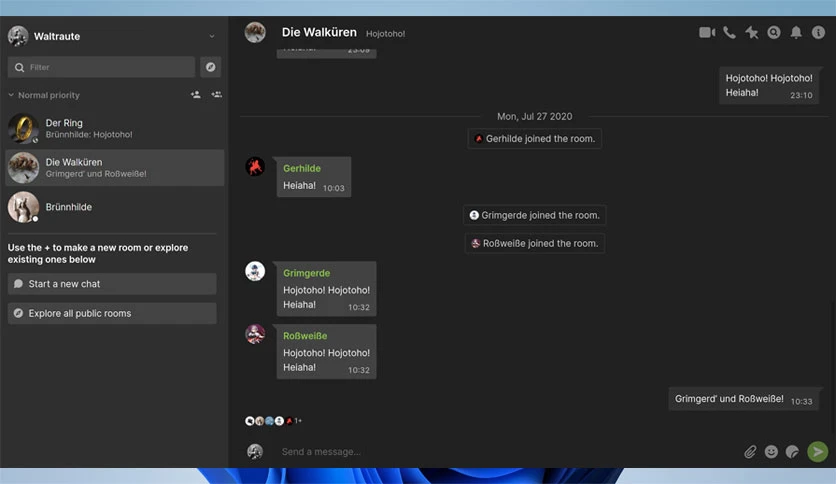
Task: Search room messages with magnifier icon
Action: click(774, 33)
